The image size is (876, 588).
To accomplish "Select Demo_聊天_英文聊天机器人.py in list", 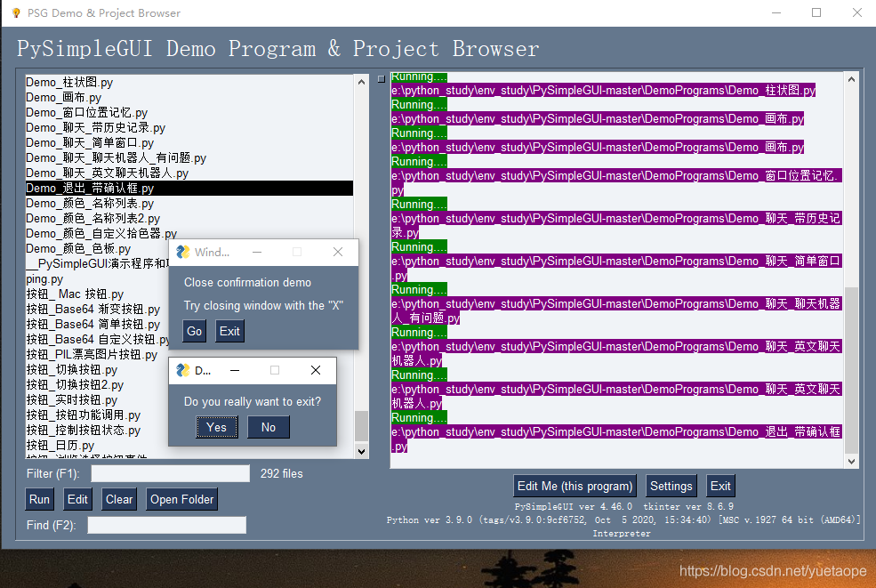I will [189, 173].
